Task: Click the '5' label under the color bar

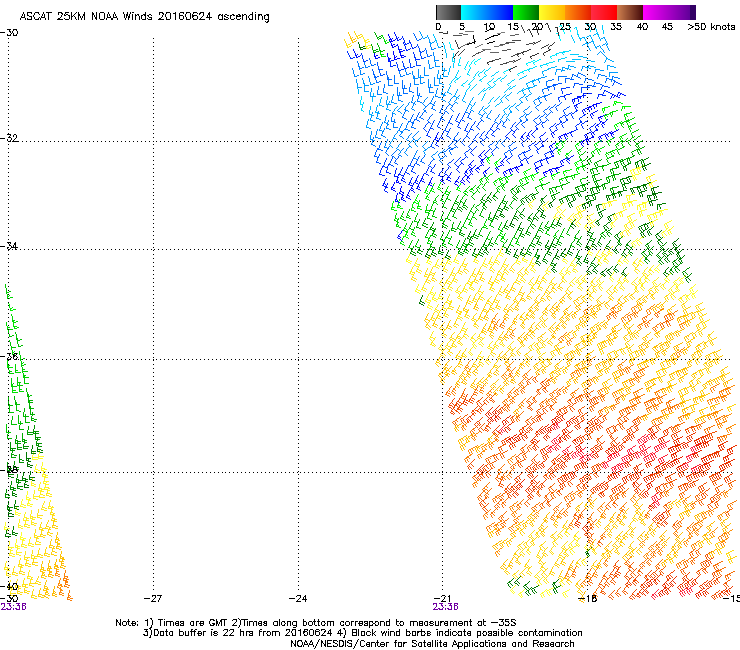Action: coord(462,27)
